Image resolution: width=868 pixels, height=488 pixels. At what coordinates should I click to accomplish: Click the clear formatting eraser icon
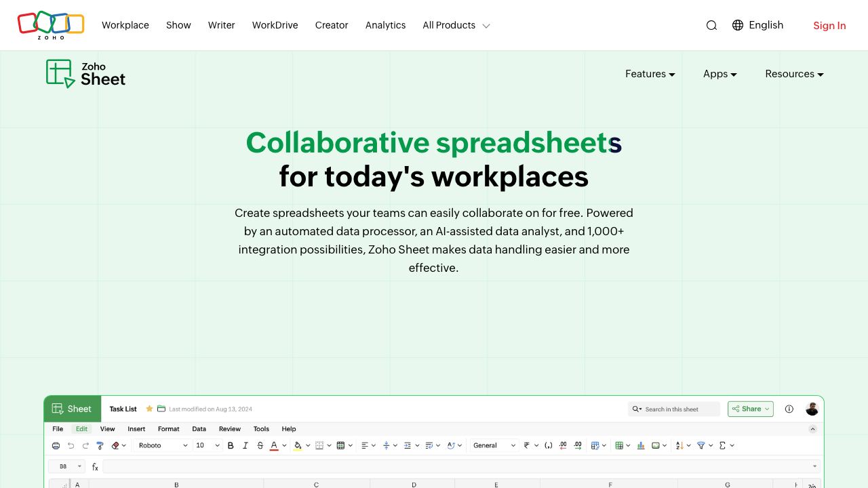pos(115,445)
